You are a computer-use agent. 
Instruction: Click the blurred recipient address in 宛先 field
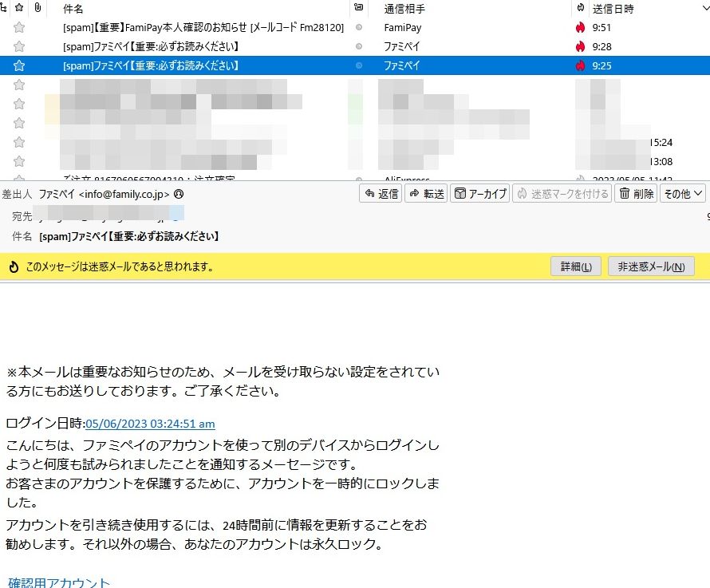tap(108, 213)
